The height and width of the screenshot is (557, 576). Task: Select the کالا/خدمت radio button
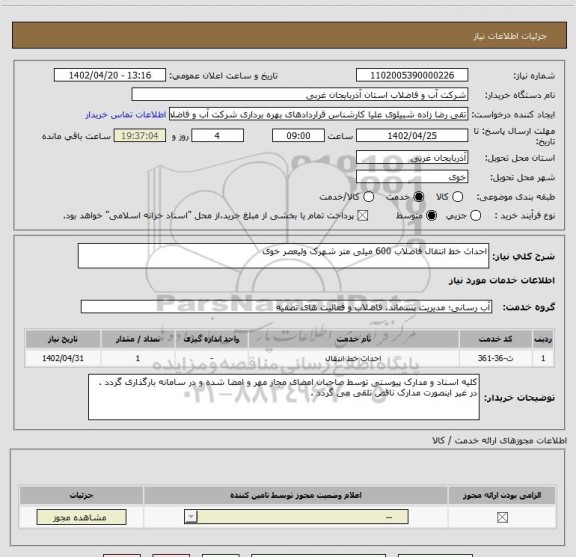click(368, 197)
